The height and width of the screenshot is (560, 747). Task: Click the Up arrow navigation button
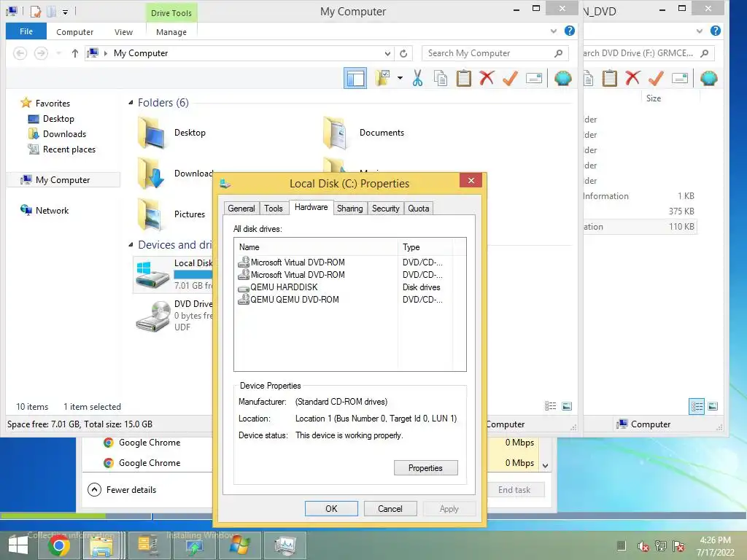75,53
